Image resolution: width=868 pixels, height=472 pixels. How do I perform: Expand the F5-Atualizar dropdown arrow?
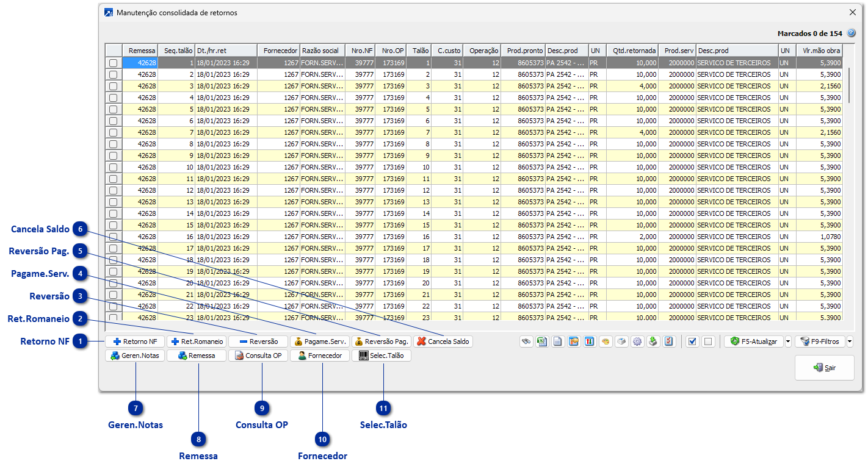(x=788, y=341)
